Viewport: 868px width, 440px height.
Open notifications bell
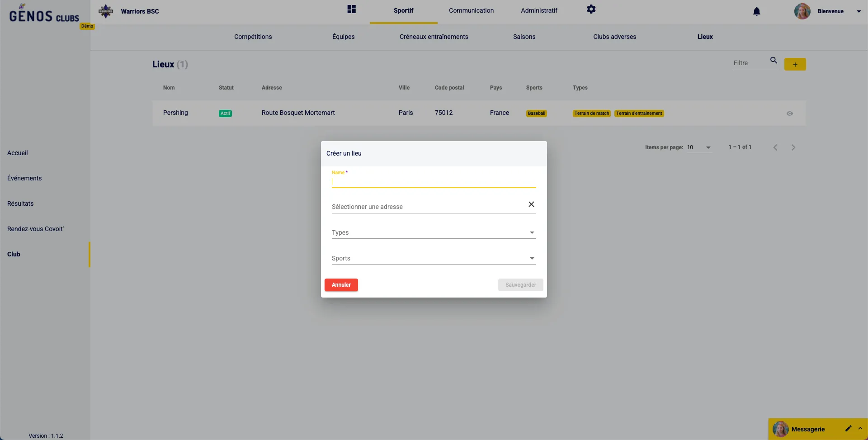[x=756, y=12]
